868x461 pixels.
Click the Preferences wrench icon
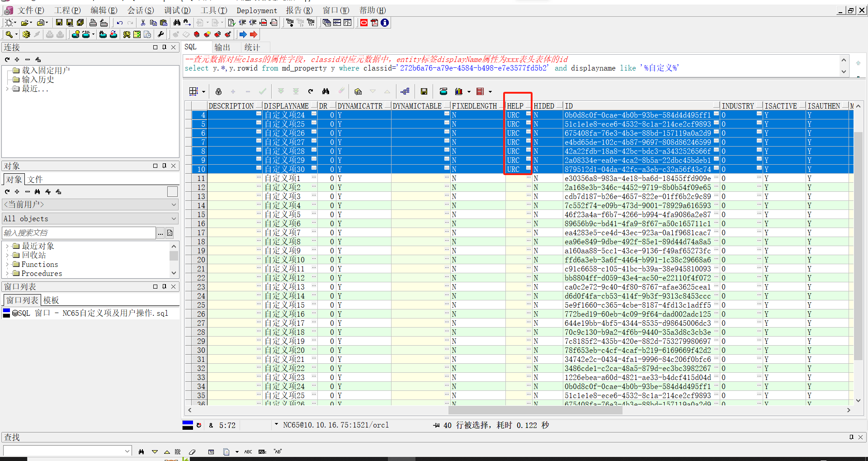[x=160, y=34]
